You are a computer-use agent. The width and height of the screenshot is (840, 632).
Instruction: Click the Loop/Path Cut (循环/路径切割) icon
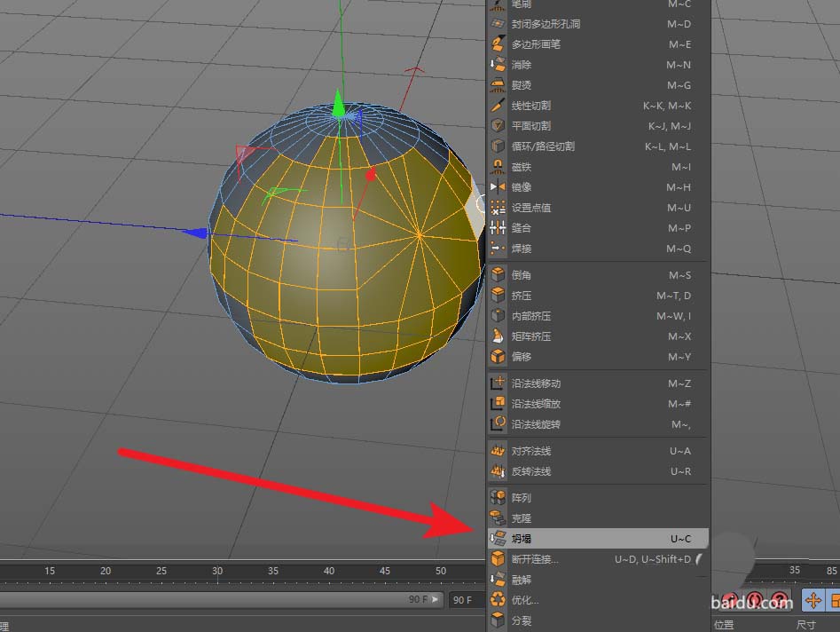click(x=499, y=146)
